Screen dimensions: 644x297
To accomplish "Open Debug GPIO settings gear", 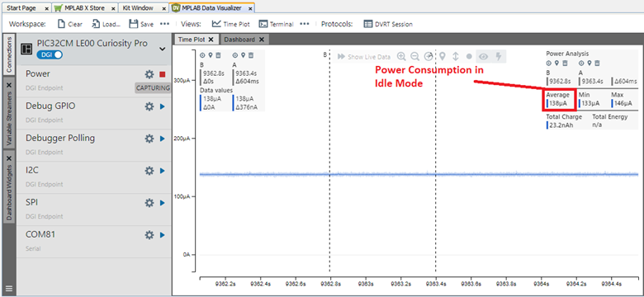I will point(149,106).
